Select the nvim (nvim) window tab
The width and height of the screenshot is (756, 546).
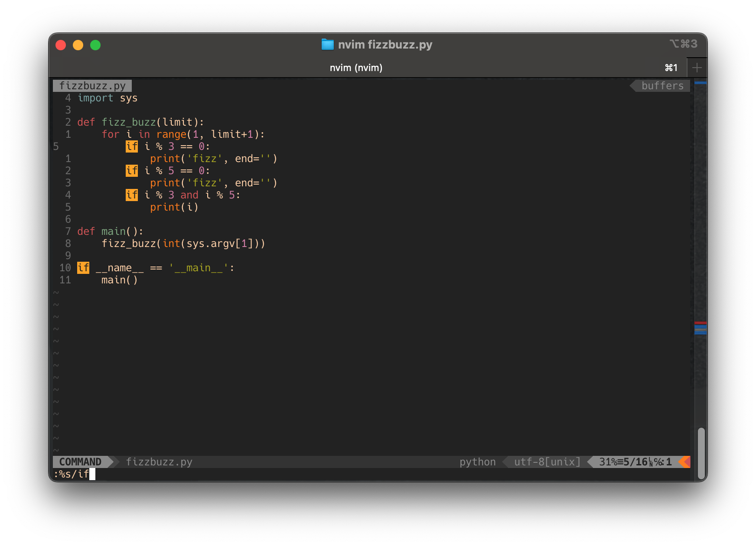click(356, 68)
